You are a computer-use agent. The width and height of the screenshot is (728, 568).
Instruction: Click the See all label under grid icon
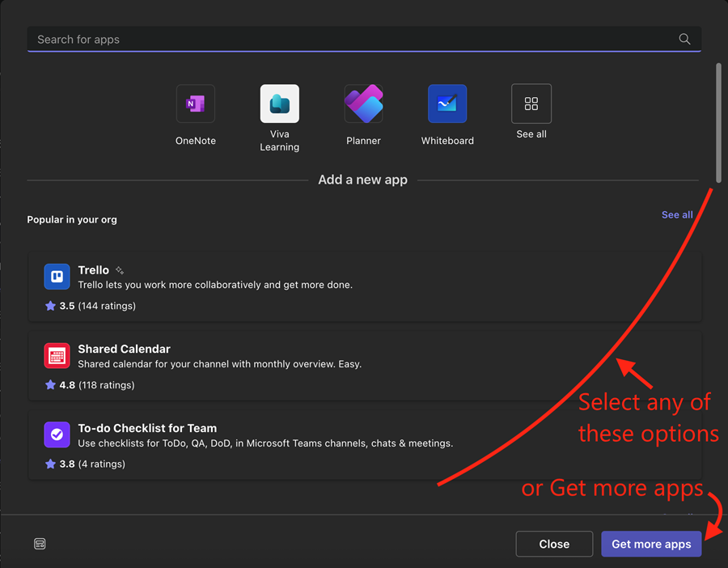[531, 134]
